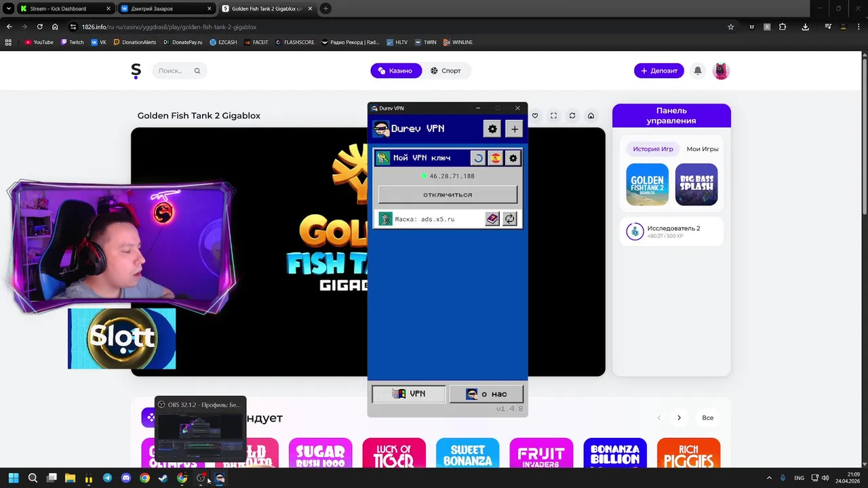The height and width of the screenshot is (488, 868).
Task: Open WINLINE bookmark
Action: coord(458,42)
